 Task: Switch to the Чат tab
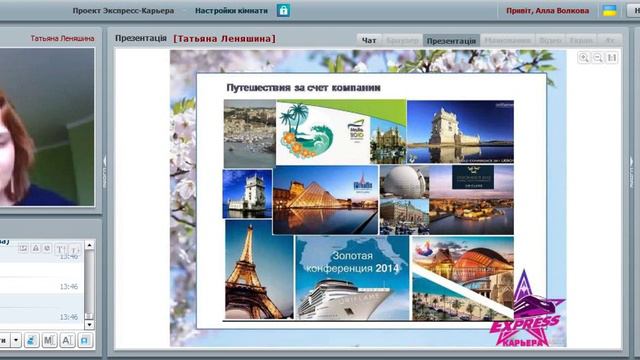[369, 40]
